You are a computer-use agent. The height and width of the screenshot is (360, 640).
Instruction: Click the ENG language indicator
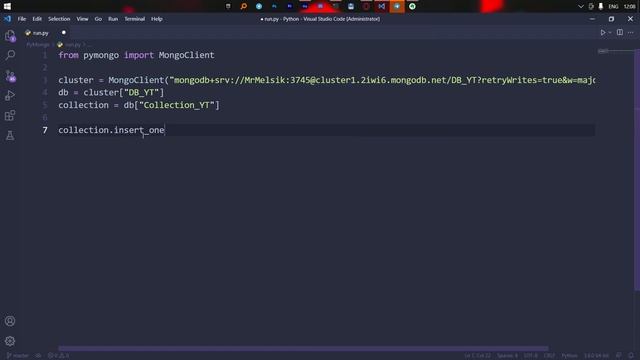613,7
